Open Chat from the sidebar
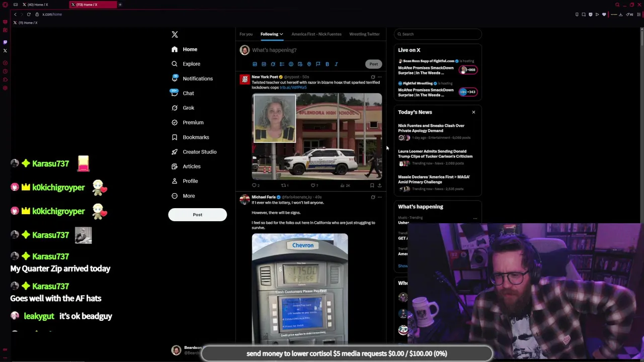This screenshot has height=362, width=644. [183, 93]
